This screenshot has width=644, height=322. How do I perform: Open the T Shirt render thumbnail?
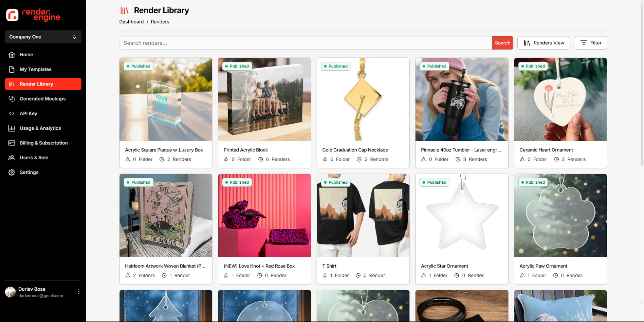click(363, 216)
